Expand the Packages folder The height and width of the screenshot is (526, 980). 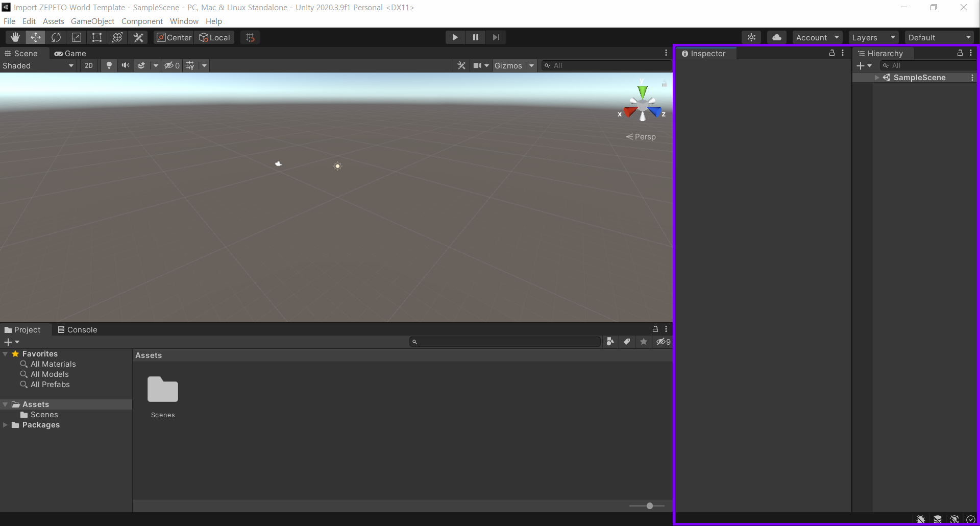pyautogui.click(x=5, y=425)
